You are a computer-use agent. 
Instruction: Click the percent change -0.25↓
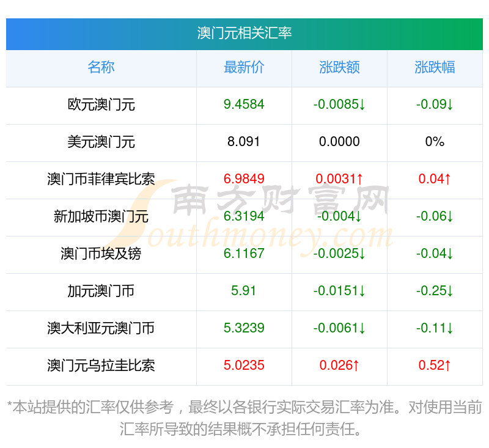coord(435,291)
